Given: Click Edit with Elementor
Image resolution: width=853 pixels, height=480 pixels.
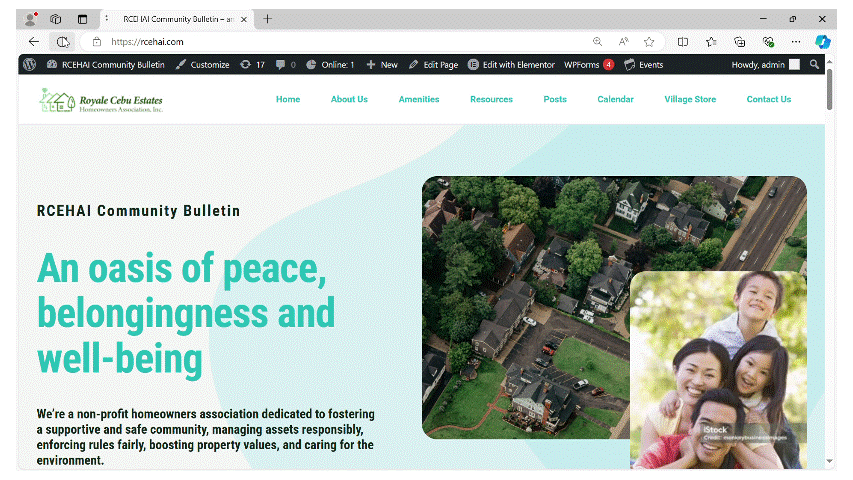Looking at the screenshot, I should tap(511, 65).
